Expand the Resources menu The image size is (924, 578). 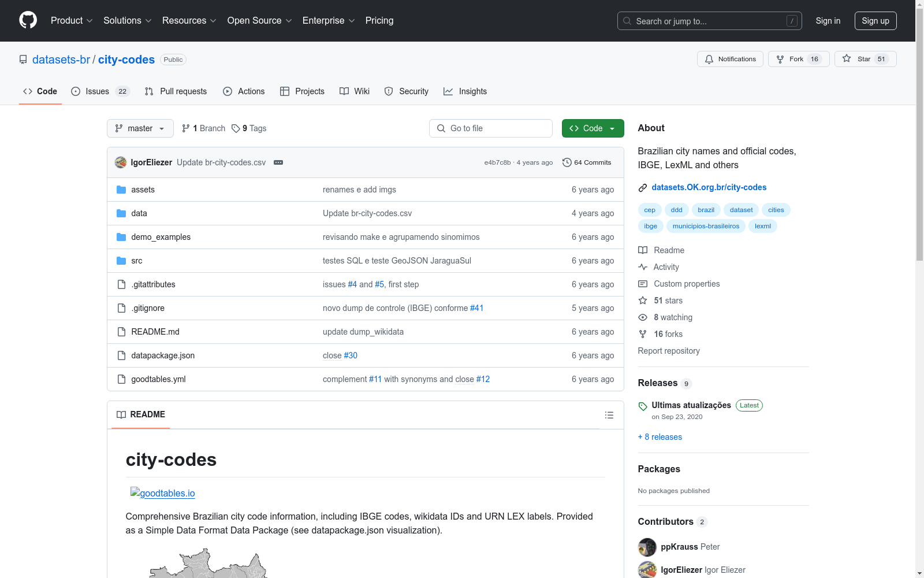click(189, 20)
